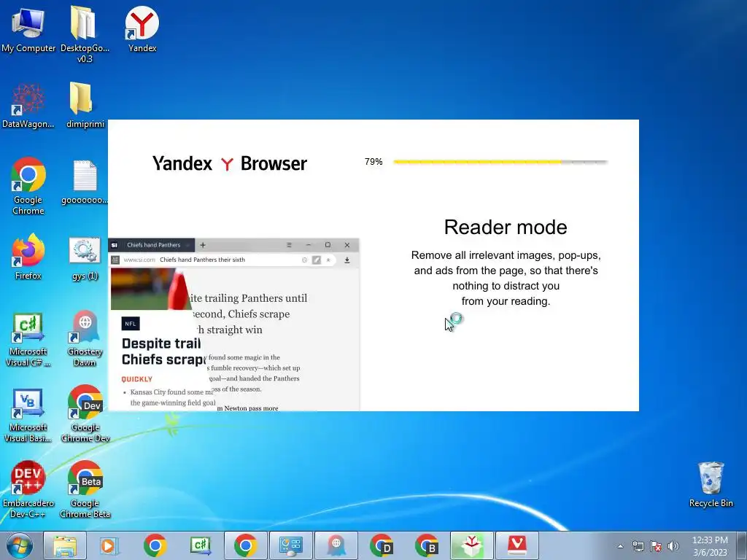Click the Yandex Browser logo in the installer
Image resolution: width=747 pixels, height=560 pixels.
tap(230, 163)
